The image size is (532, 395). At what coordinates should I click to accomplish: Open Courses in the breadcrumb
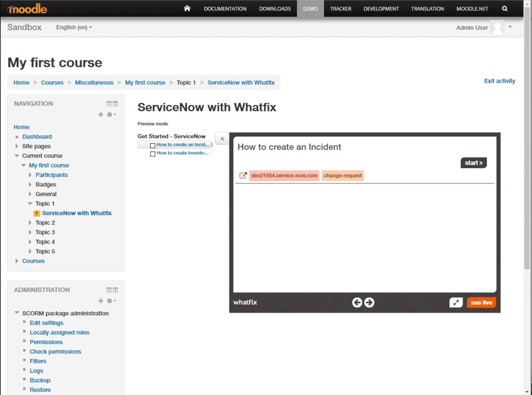click(x=52, y=83)
